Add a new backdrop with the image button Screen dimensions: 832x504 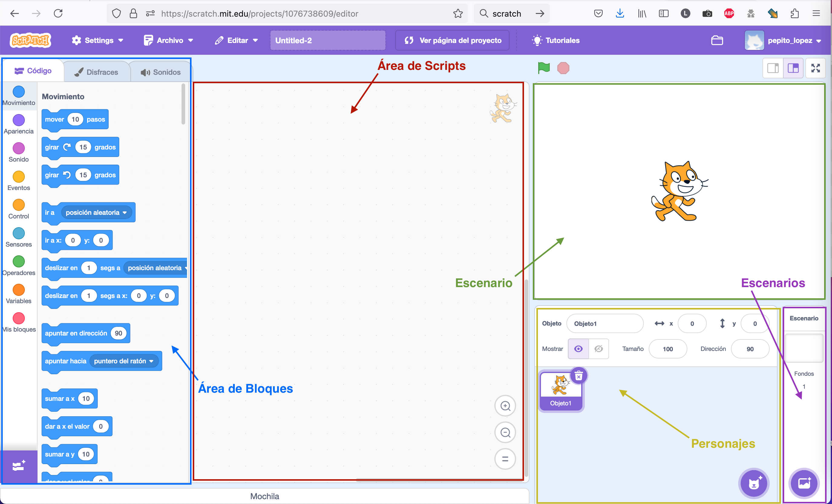(x=804, y=483)
